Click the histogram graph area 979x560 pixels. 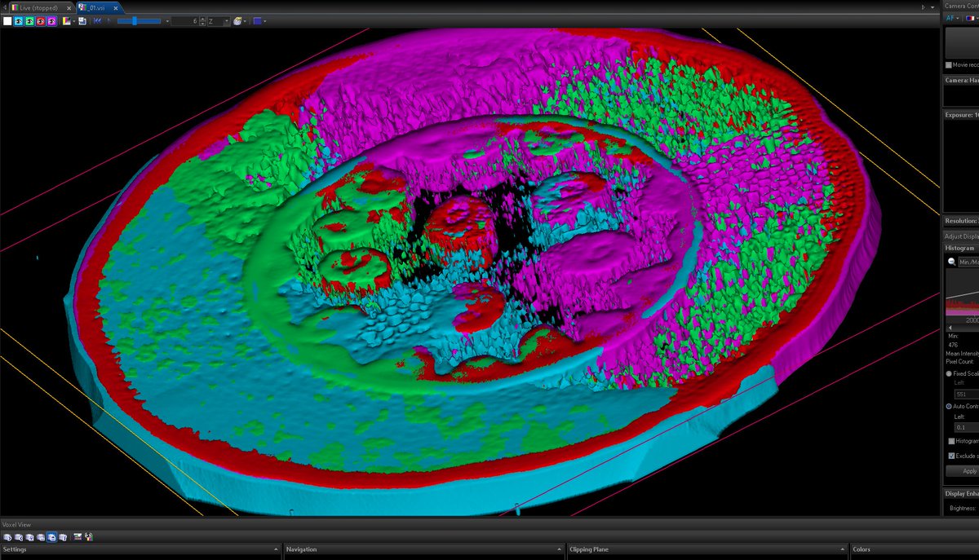pos(962,292)
